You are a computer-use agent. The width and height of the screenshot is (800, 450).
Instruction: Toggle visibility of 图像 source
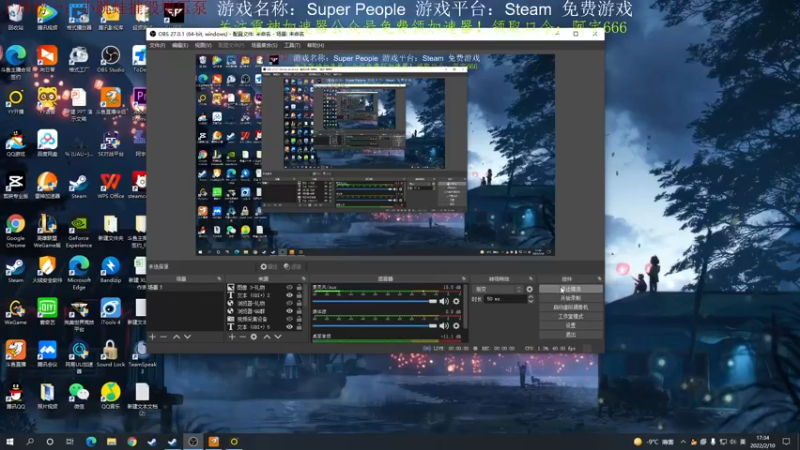pyautogui.click(x=289, y=288)
